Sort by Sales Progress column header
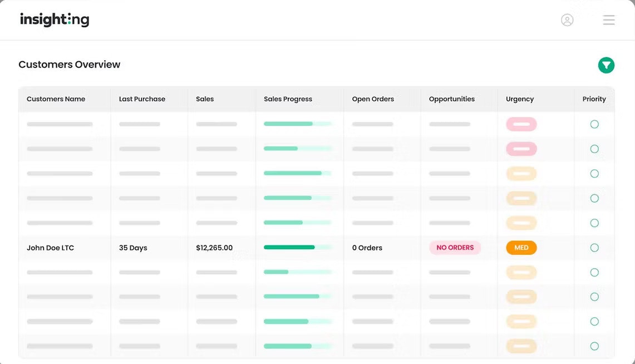635x364 pixels. click(288, 99)
